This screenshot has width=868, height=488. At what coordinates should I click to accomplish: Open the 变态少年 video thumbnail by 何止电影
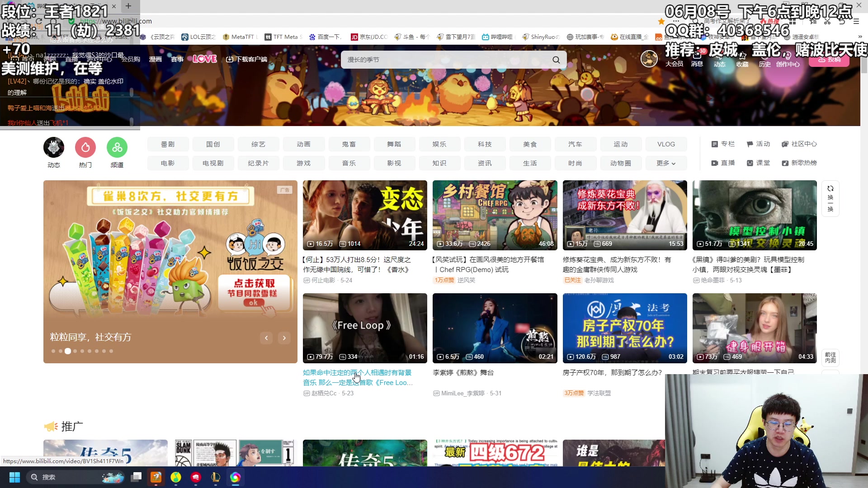365,215
